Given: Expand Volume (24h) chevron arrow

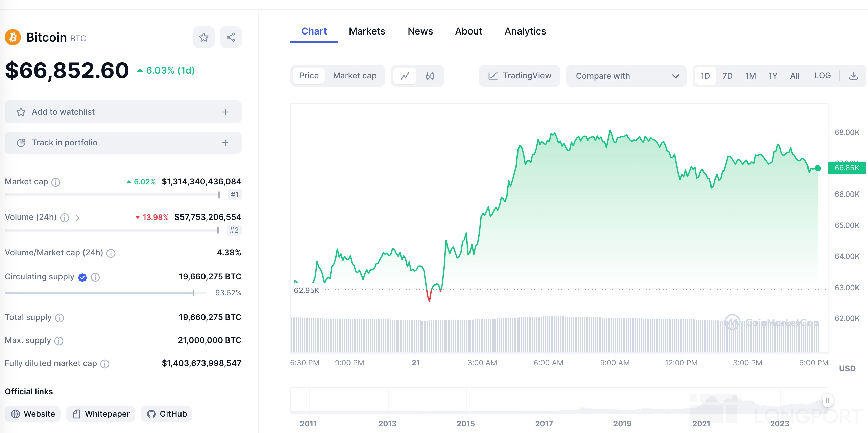Looking at the screenshot, I should (x=77, y=218).
